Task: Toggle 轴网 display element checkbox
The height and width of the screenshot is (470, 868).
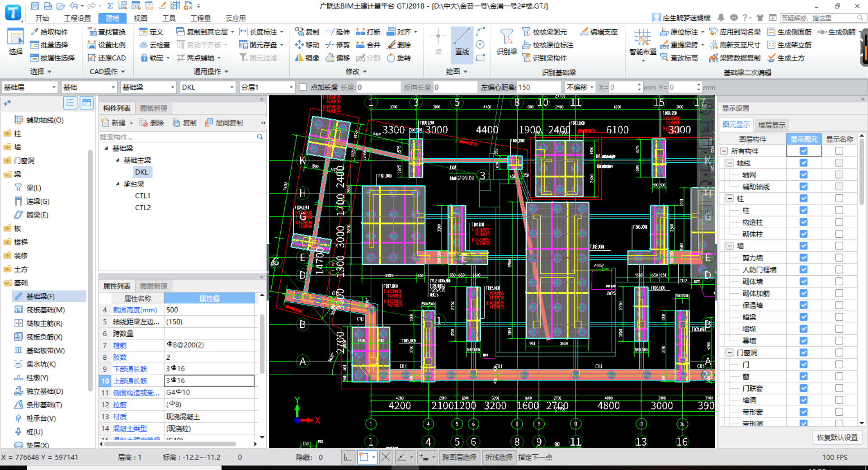Action: 803,174
